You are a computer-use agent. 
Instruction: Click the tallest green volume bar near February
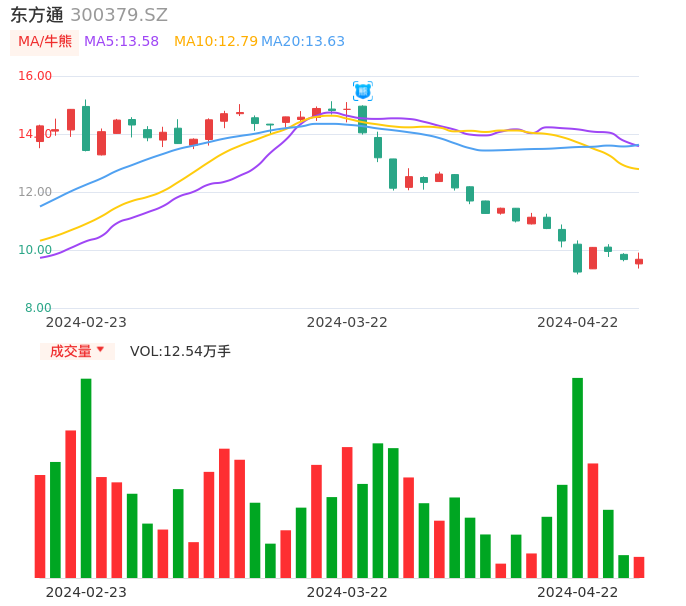[x=86, y=478]
